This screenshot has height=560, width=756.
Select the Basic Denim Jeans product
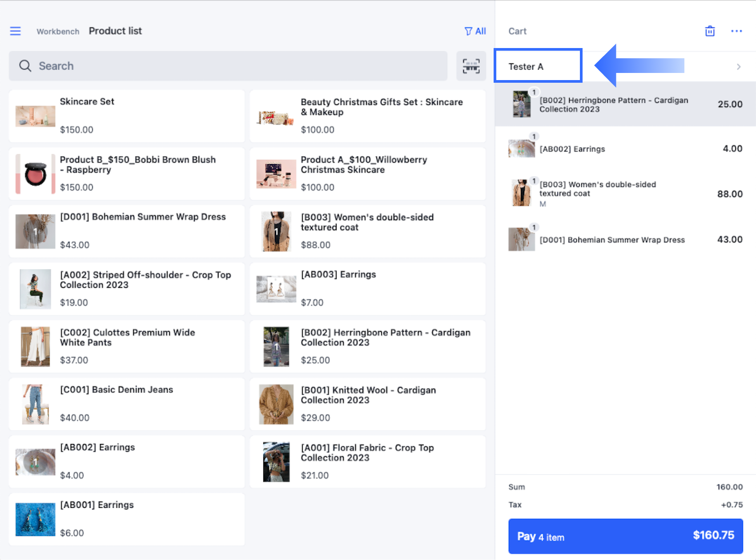click(x=126, y=404)
